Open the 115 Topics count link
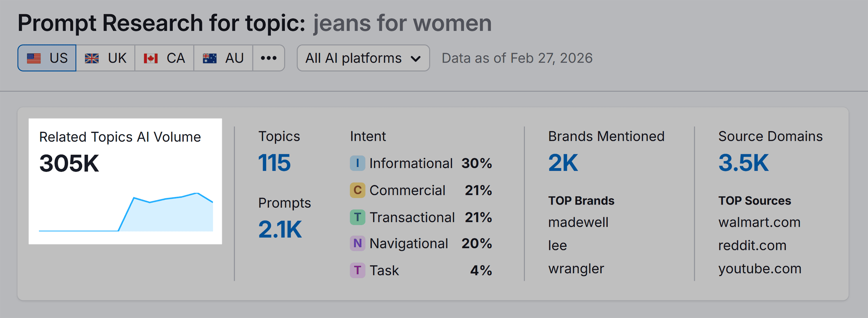Image resolution: width=868 pixels, height=318 pixels. click(274, 163)
